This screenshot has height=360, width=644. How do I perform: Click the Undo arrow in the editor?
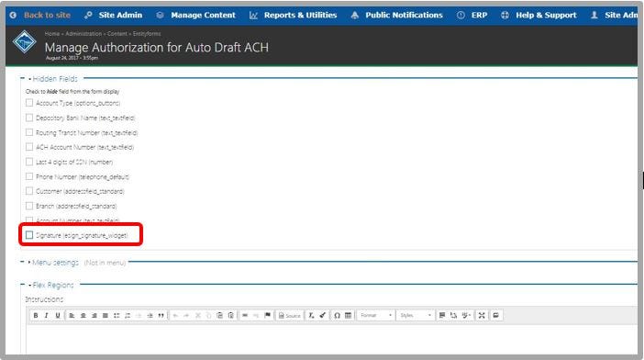point(175,315)
